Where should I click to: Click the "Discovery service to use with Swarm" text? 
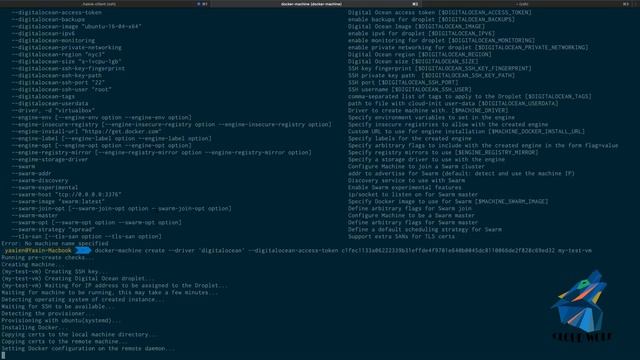click(x=406, y=180)
